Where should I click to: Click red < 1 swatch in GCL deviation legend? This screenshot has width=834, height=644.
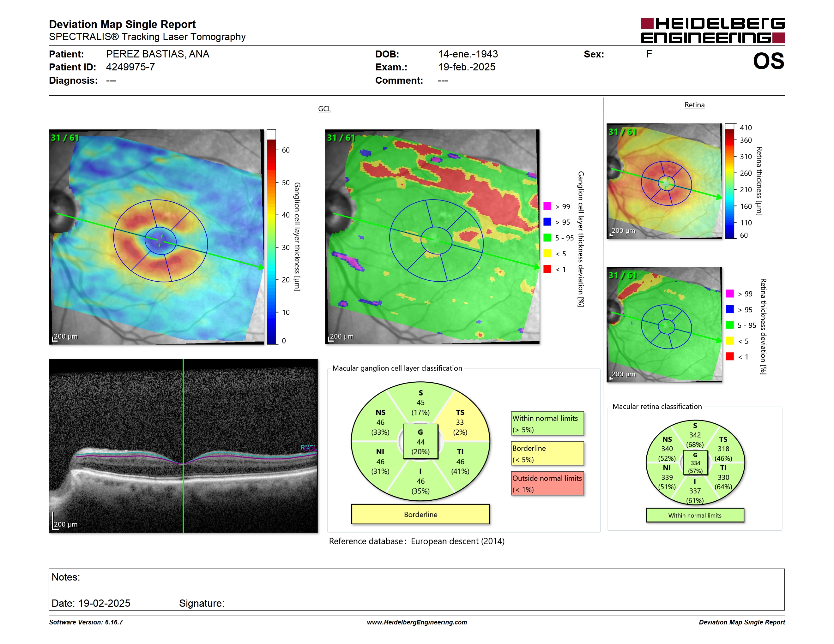coord(547,269)
